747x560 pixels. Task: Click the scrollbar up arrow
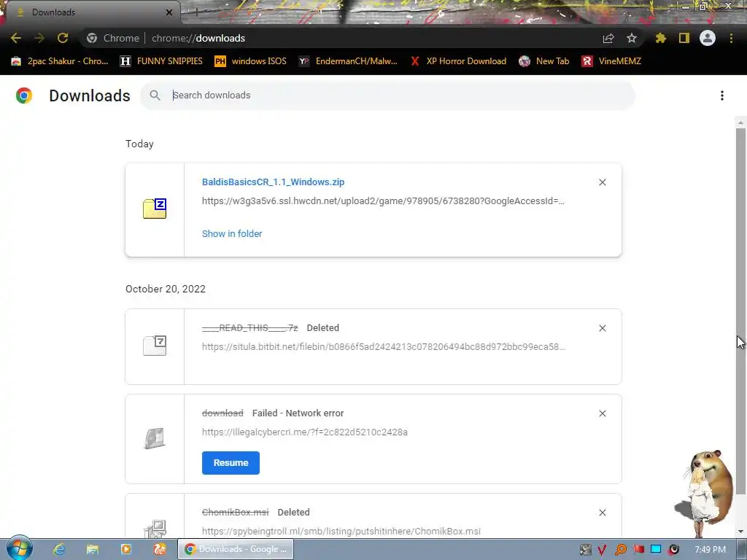[x=740, y=122]
